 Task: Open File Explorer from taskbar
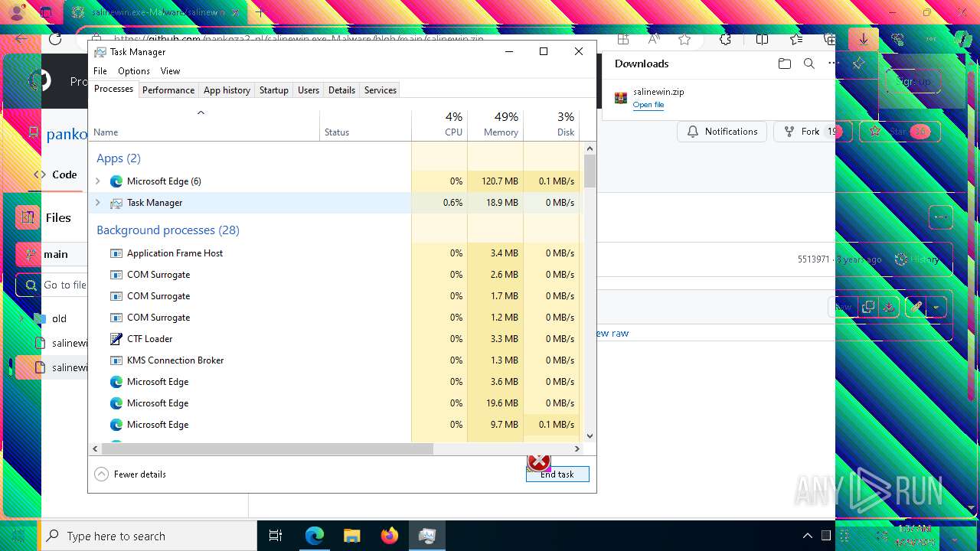[x=352, y=536]
